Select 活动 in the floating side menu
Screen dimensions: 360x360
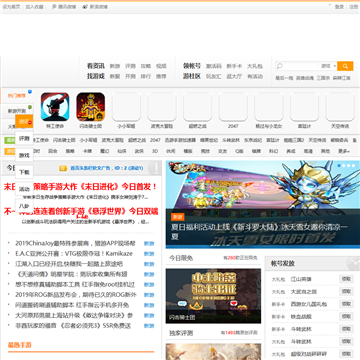(x=24, y=189)
